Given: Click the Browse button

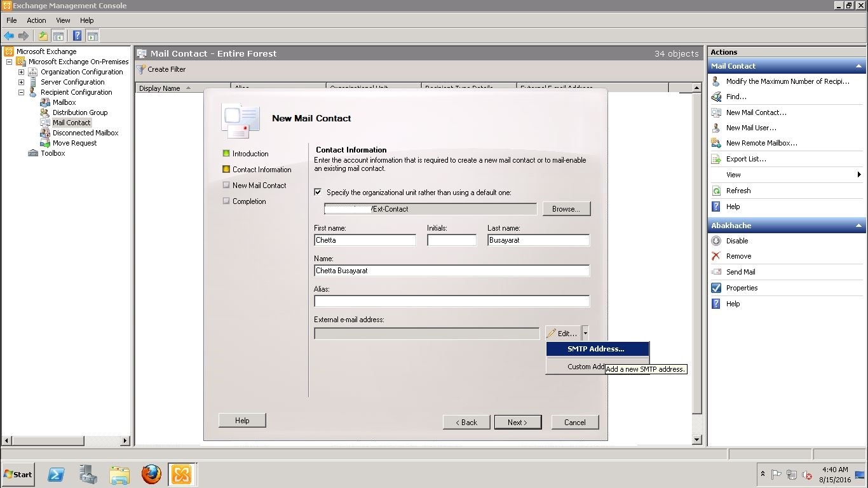Looking at the screenshot, I should pyautogui.click(x=566, y=209).
